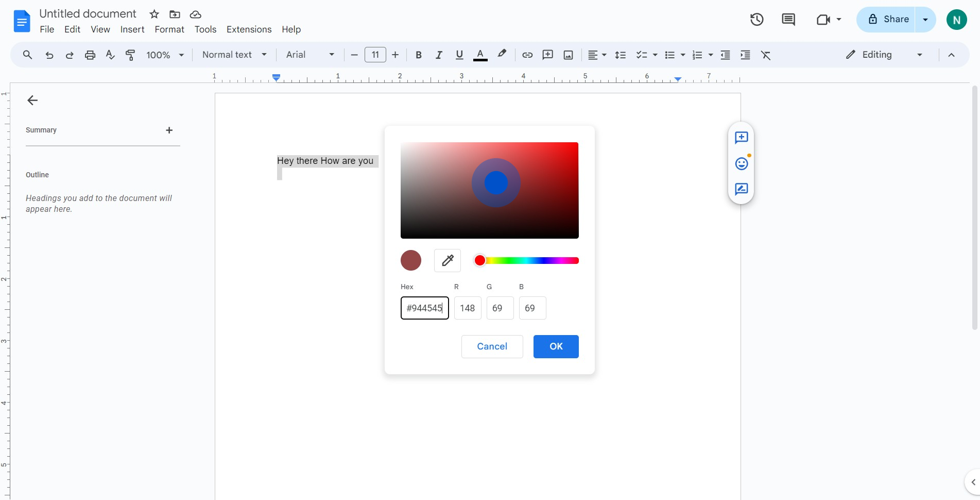Close the outline panel with back arrow
The height and width of the screenshot is (500, 980).
pos(32,101)
